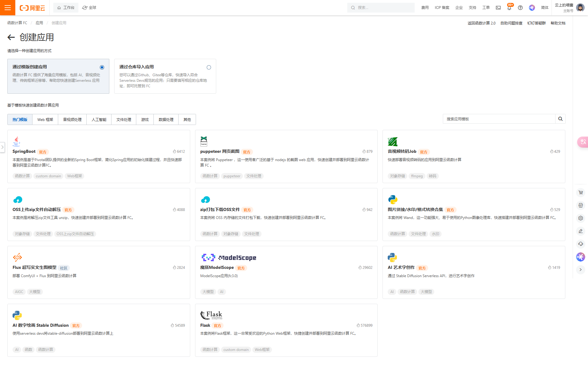
Task: Select 通过模版创建应用 radio option
Action: 102,67
